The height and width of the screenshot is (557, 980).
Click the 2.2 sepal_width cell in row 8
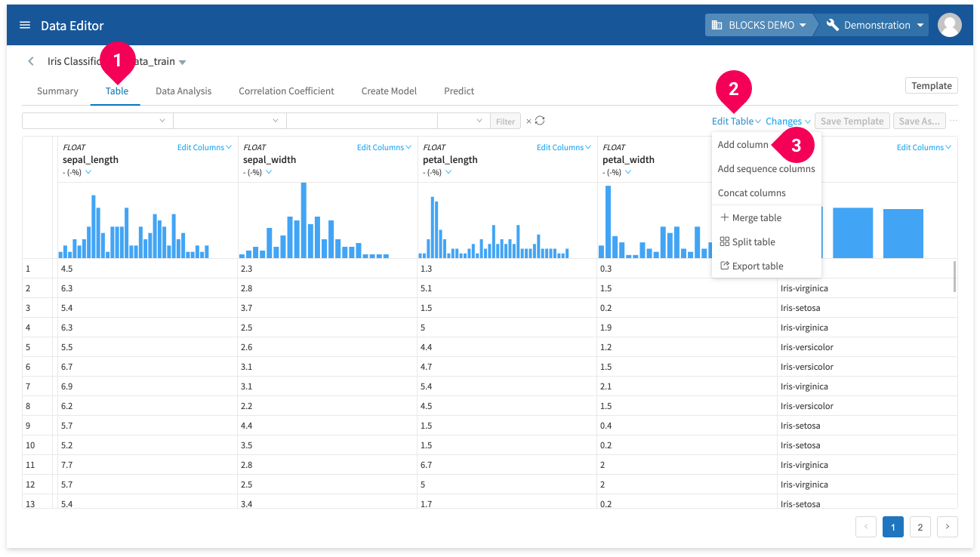(x=327, y=406)
